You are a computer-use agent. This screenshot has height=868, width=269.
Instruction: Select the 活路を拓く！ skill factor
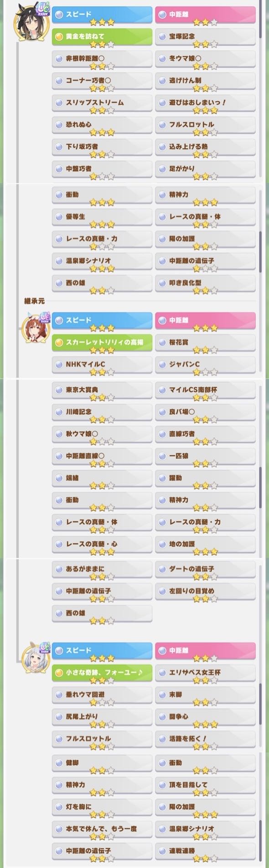tap(205, 740)
